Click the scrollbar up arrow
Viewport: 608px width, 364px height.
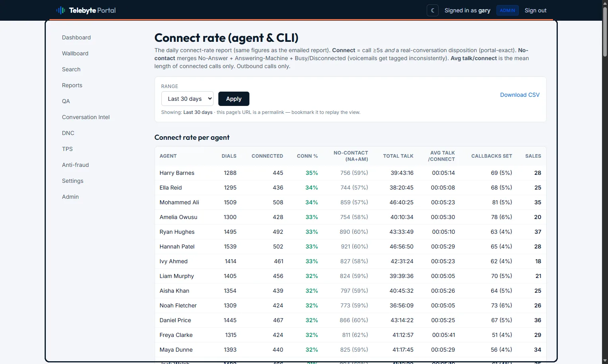tap(605, 3)
